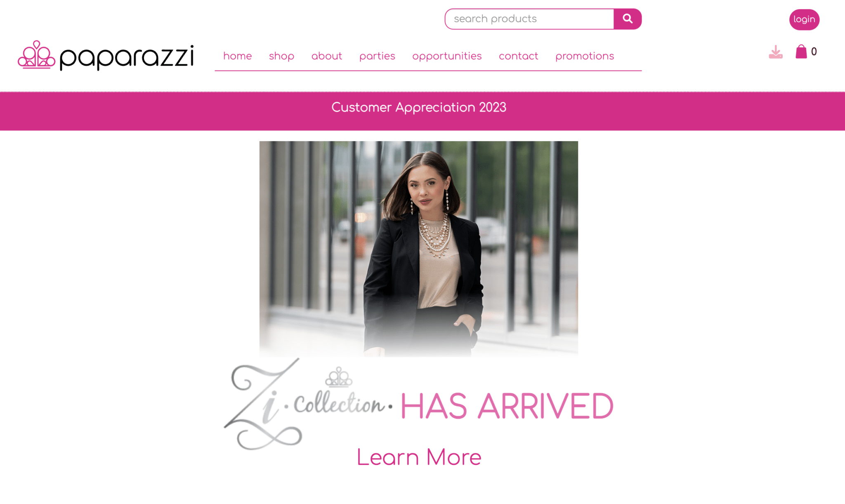This screenshot has height=504, width=845.
Task: Click the cart item count zero
Action: coord(814,52)
